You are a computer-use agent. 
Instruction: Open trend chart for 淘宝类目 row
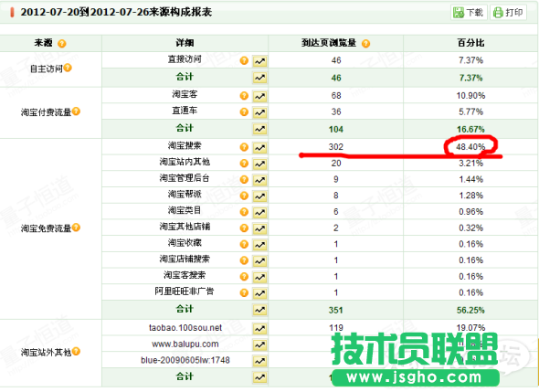tap(259, 213)
